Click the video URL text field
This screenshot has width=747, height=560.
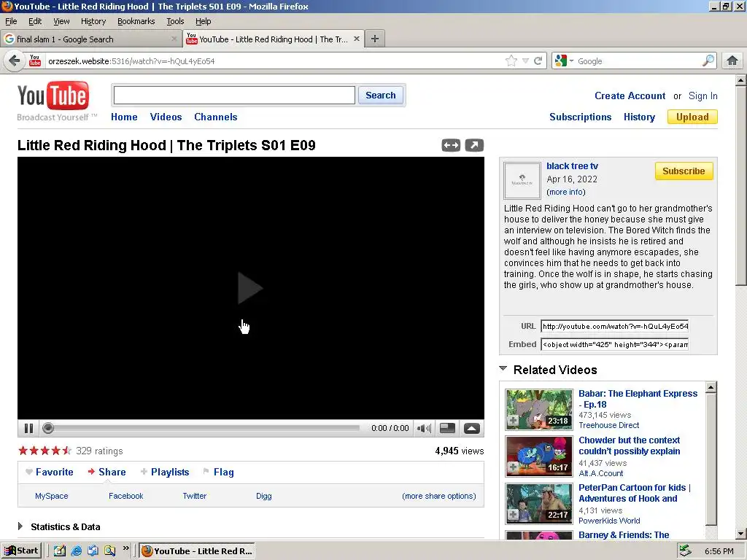point(614,326)
